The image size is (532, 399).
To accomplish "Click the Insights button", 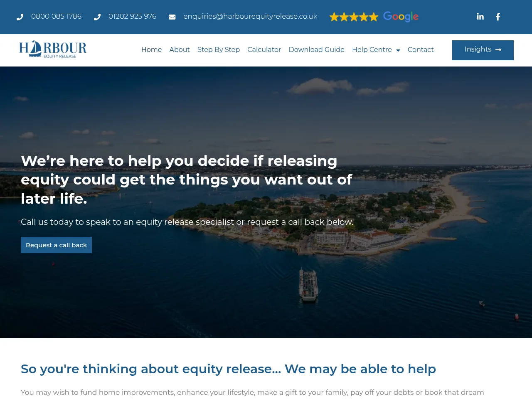I will [483, 50].
